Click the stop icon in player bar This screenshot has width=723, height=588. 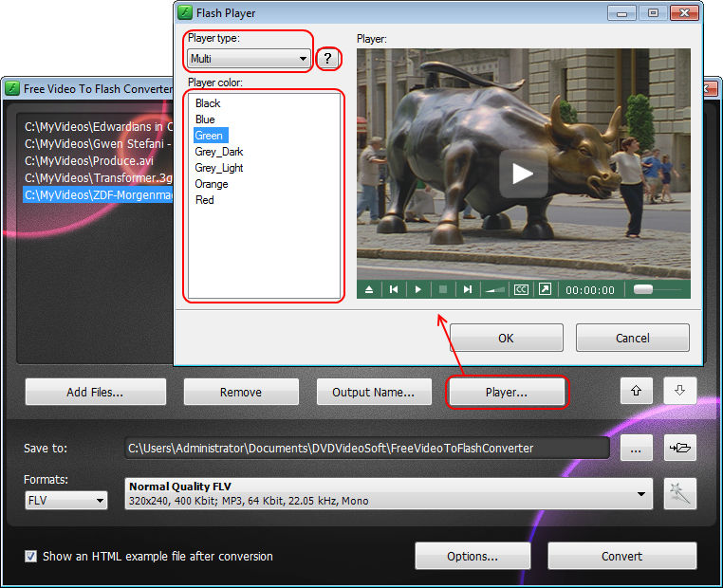coord(443,290)
